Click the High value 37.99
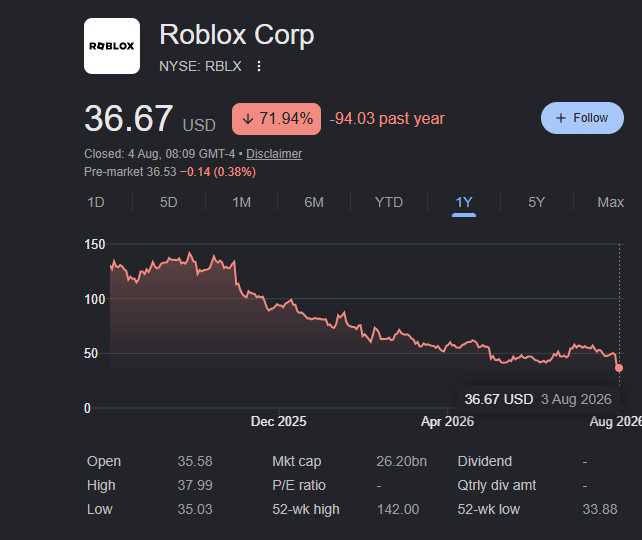The height and width of the screenshot is (540, 642). (195, 485)
